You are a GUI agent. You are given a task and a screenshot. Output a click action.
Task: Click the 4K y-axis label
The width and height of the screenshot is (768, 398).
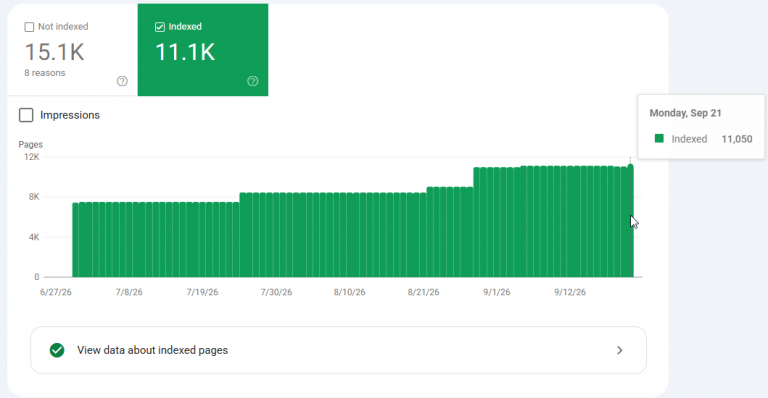coord(34,237)
